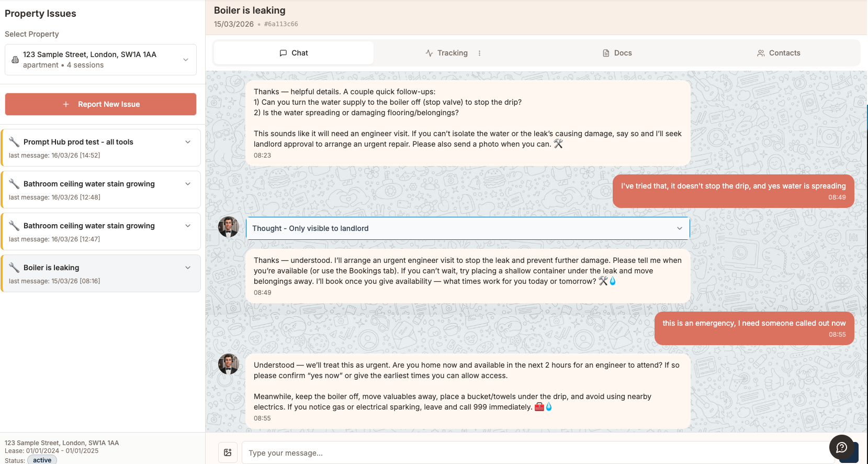This screenshot has height=464, width=868.
Task: Collapse the Boiler is leaking session entry
Action: [187, 267]
